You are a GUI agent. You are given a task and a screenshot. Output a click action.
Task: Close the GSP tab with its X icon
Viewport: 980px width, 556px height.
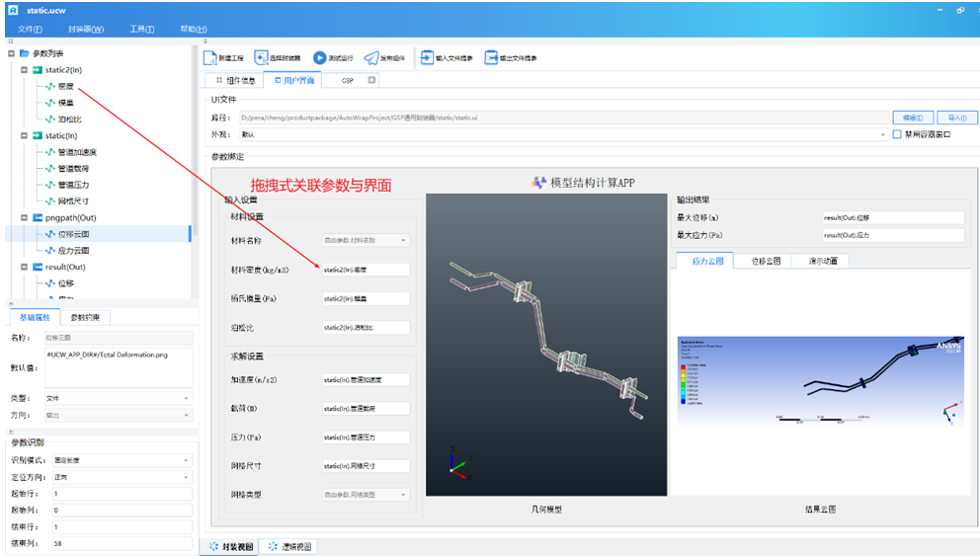(x=371, y=80)
